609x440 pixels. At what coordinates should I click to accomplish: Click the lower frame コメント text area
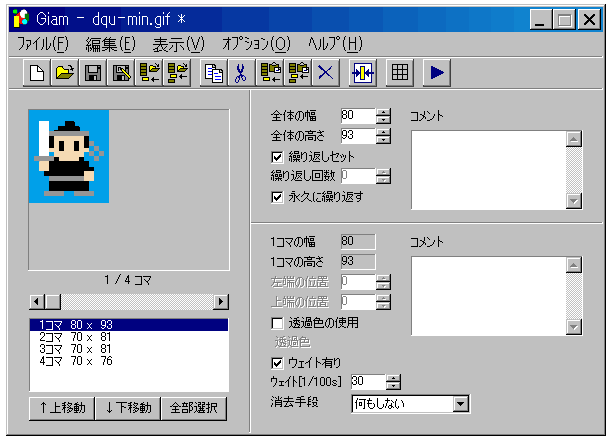click(489, 296)
